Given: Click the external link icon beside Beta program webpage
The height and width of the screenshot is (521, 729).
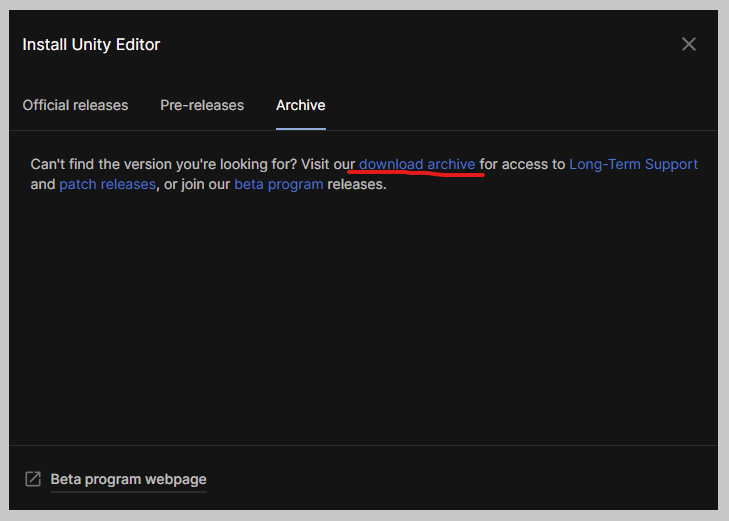Looking at the screenshot, I should tap(33, 479).
